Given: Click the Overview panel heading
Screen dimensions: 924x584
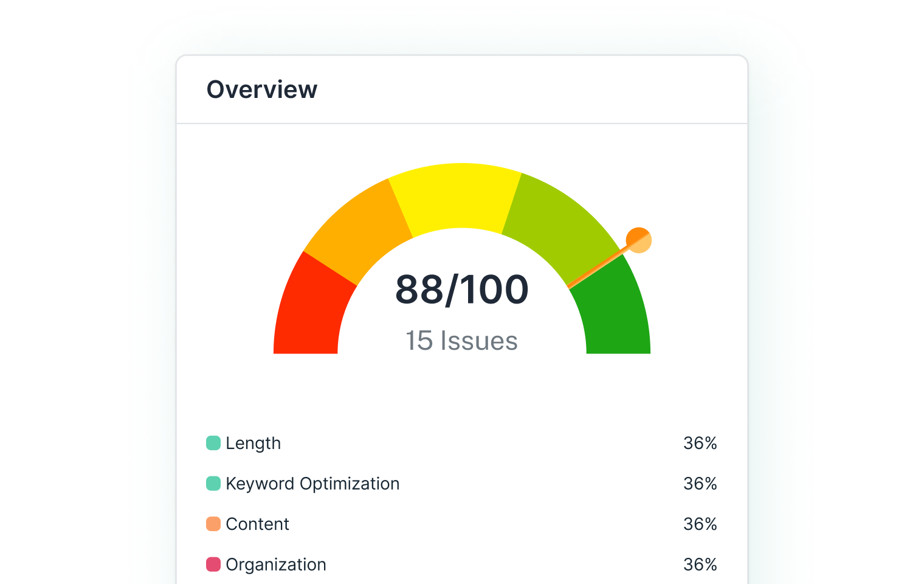Looking at the screenshot, I should pyautogui.click(x=262, y=89).
